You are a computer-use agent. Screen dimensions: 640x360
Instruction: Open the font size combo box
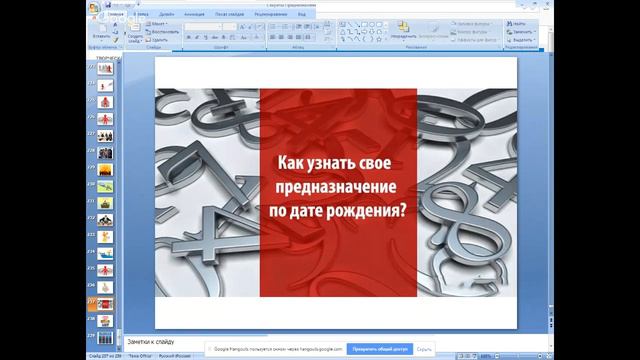229,27
